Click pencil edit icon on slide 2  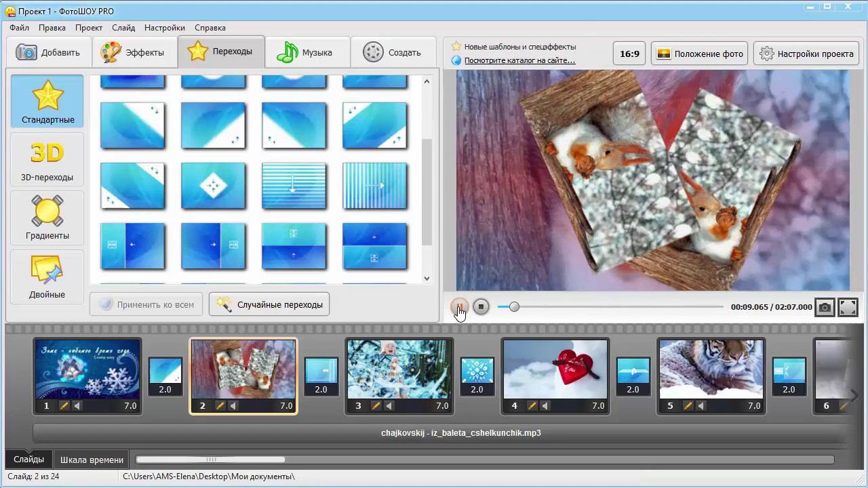click(x=220, y=406)
